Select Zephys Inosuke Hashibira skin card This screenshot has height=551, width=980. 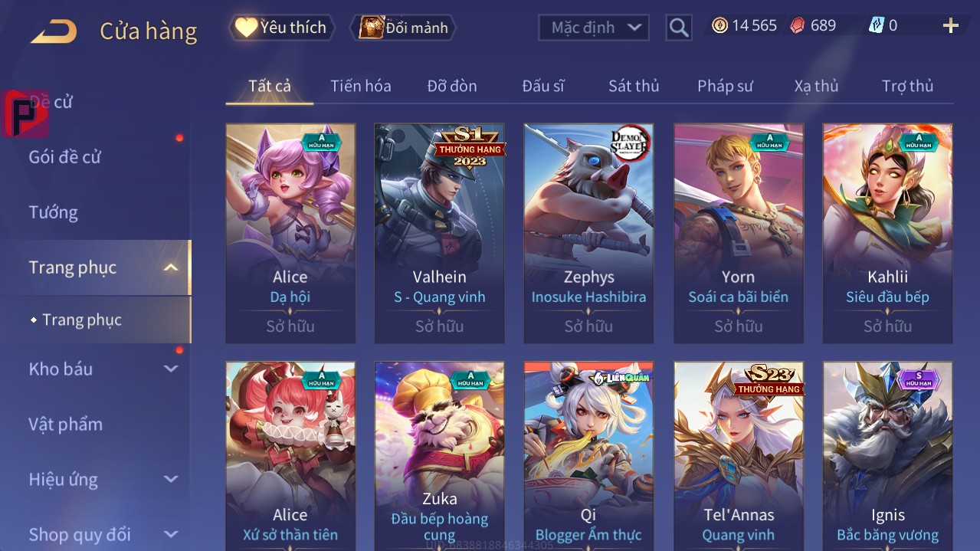coord(588,234)
